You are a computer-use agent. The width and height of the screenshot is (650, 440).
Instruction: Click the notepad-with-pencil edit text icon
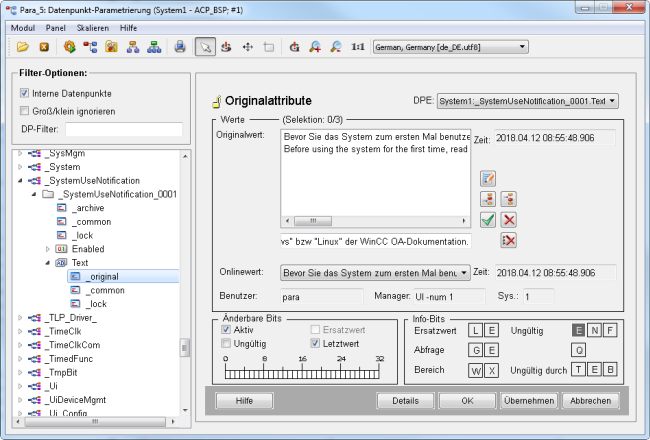tap(488, 178)
